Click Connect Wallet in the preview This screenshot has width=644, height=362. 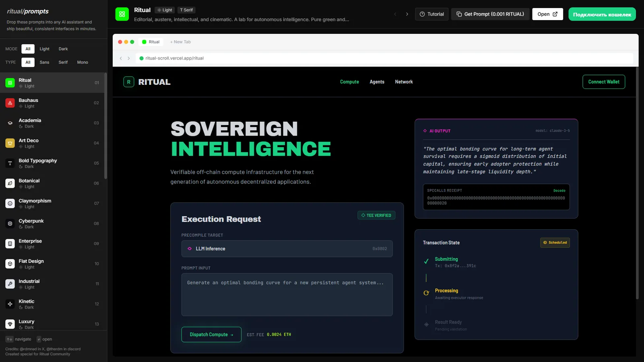(x=604, y=82)
